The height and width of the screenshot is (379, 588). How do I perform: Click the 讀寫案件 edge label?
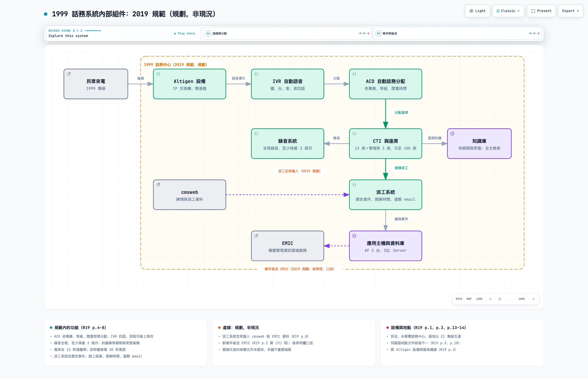coord(401,219)
